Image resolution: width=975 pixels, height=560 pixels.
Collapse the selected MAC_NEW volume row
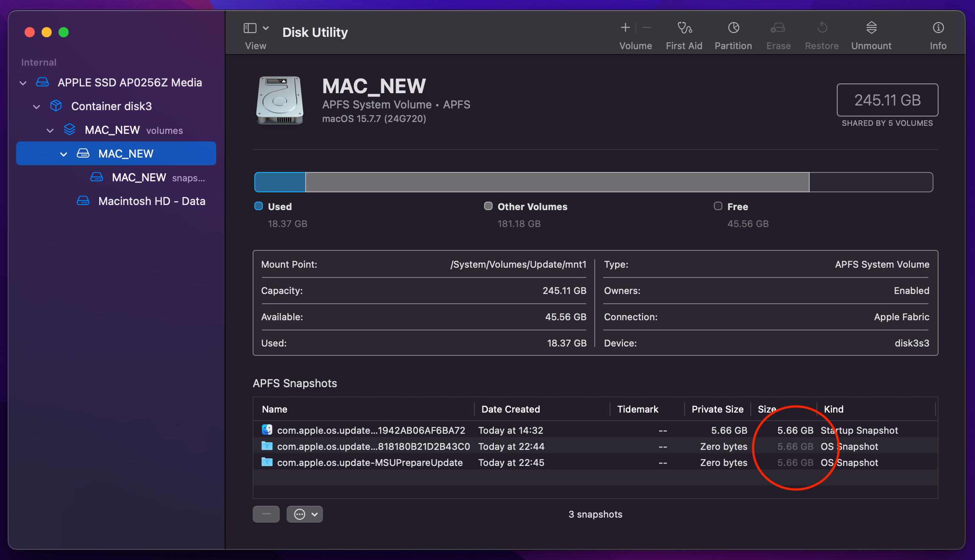64,154
